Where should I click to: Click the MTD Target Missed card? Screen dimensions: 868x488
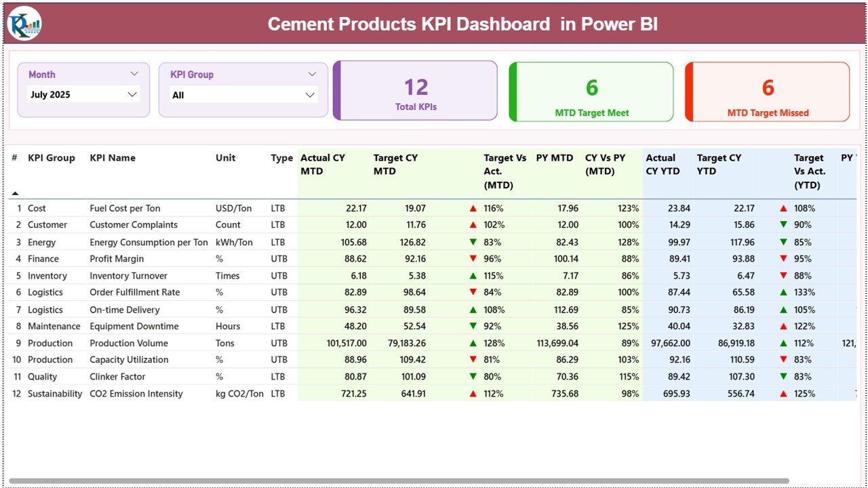click(767, 91)
